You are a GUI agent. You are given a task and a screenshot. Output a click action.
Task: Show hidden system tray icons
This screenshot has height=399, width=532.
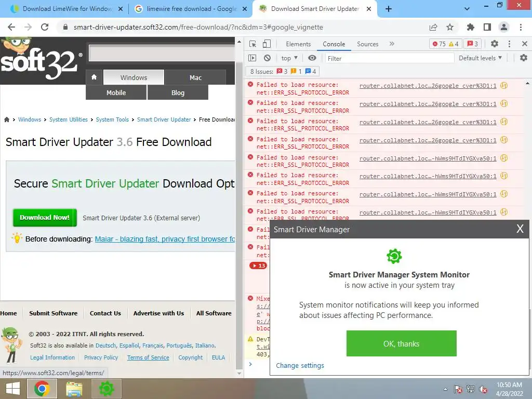coord(445,390)
